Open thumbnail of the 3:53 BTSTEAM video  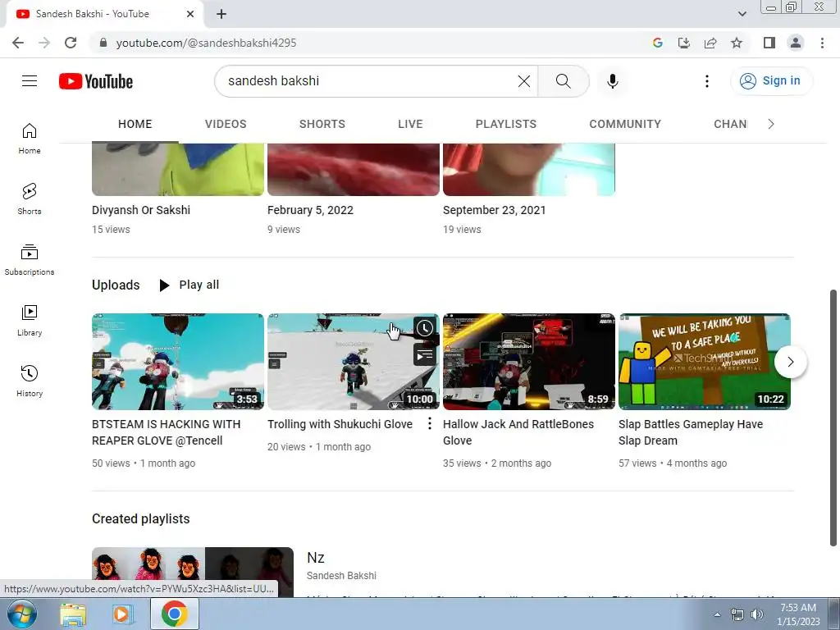point(178,362)
